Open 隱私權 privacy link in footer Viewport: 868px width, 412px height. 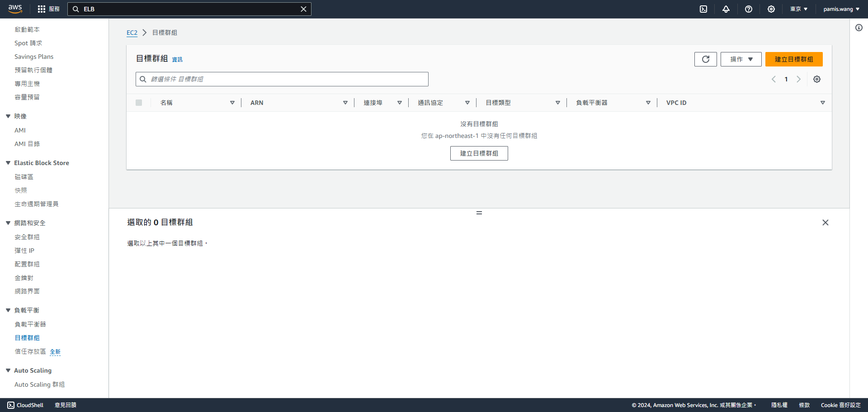pyautogui.click(x=779, y=405)
